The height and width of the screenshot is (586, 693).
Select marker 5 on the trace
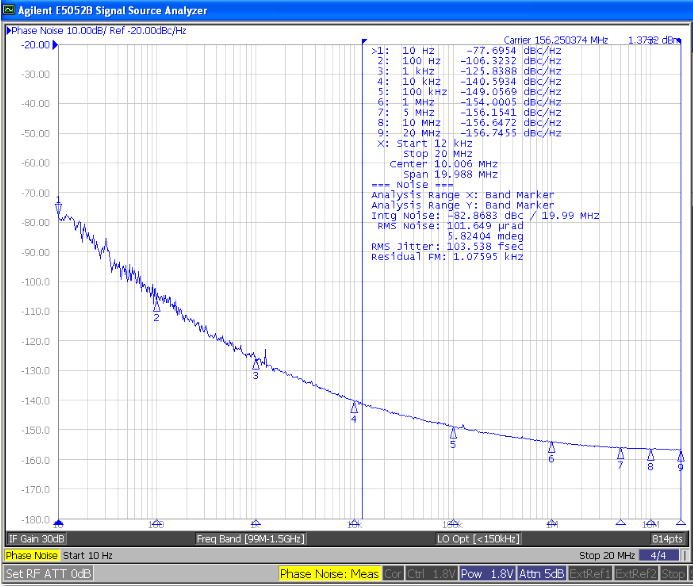[453, 433]
